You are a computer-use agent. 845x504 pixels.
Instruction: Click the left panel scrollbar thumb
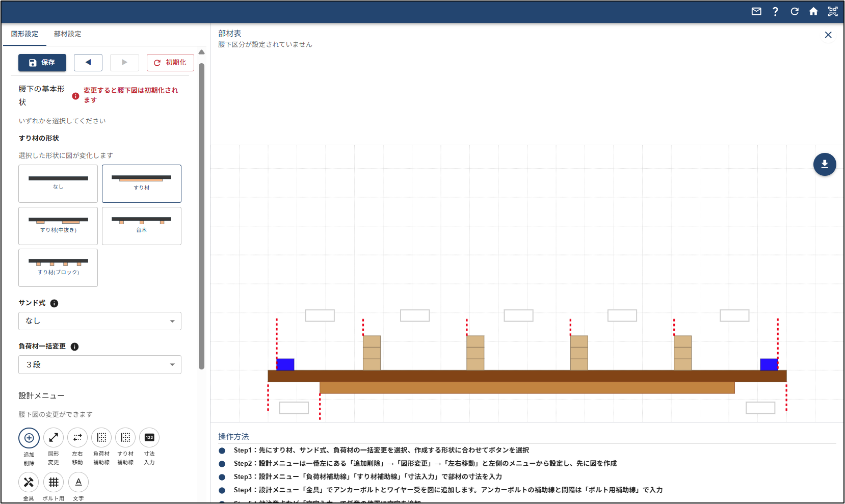click(202, 216)
